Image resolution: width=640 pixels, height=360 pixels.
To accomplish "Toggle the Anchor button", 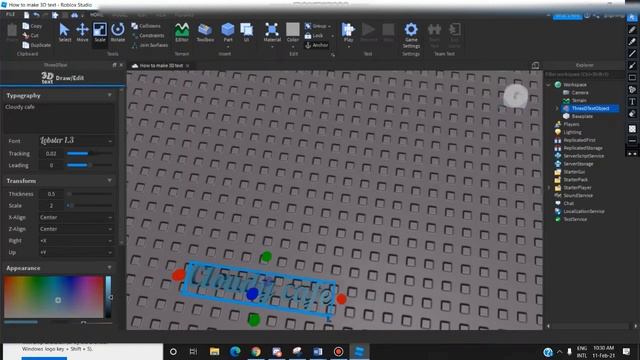I will tap(316, 45).
